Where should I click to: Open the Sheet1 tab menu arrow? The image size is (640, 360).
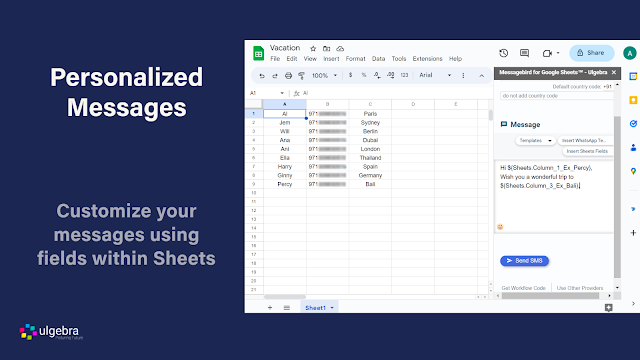pos(332,308)
